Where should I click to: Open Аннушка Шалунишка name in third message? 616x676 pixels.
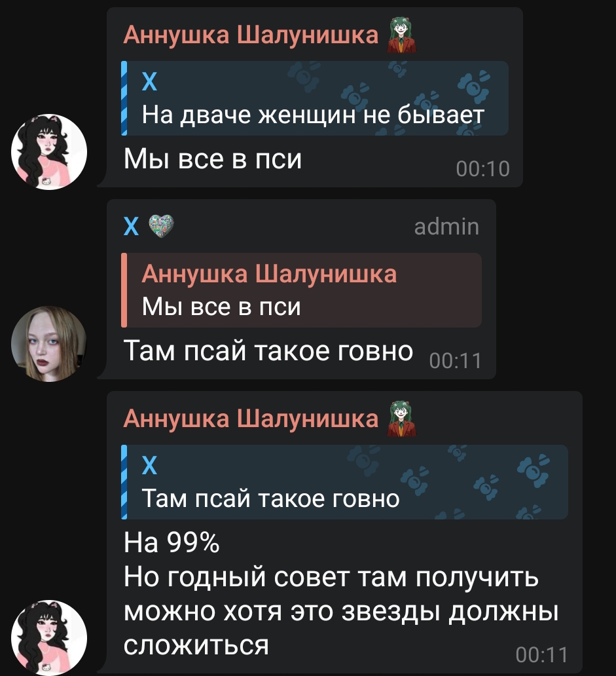[x=251, y=419]
